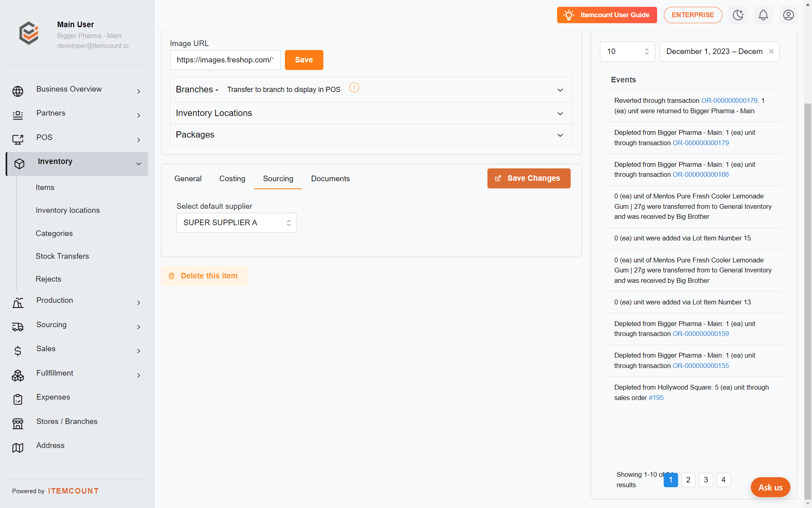The image size is (812, 508).
Task: Toggle dark mode moon icon
Action: [x=738, y=15]
